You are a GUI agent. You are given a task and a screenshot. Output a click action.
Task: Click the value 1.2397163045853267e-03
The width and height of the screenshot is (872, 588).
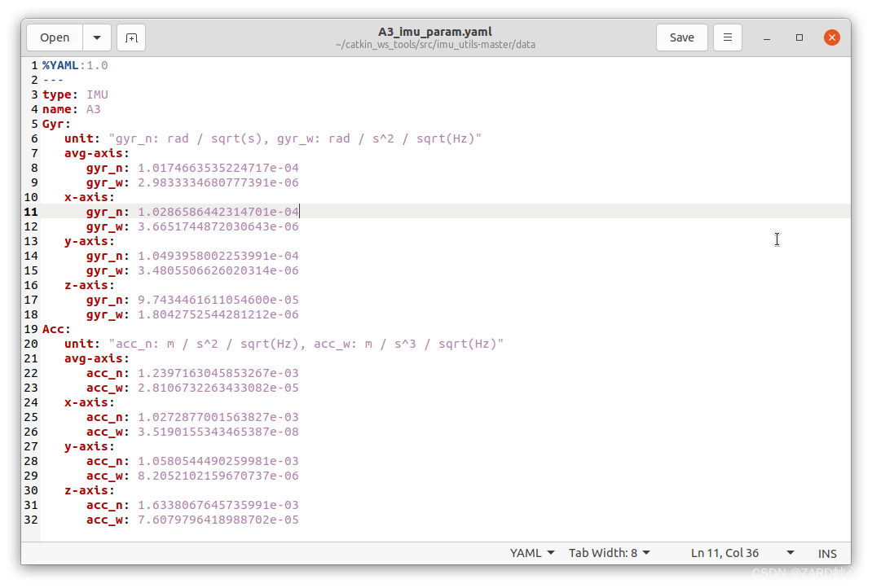pyautogui.click(x=218, y=373)
